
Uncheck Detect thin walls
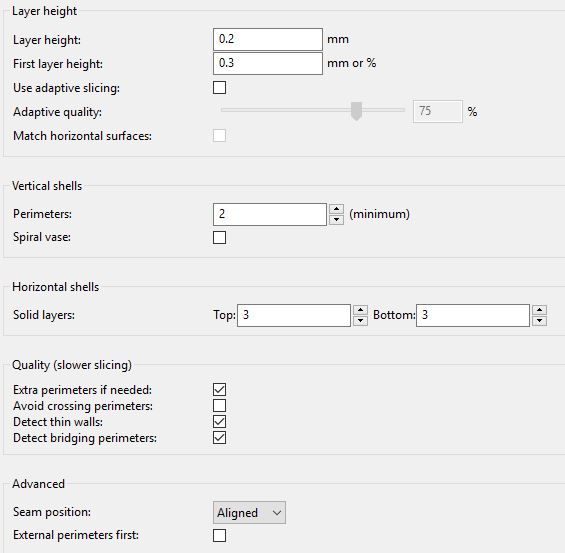click(x=219, y=422)
